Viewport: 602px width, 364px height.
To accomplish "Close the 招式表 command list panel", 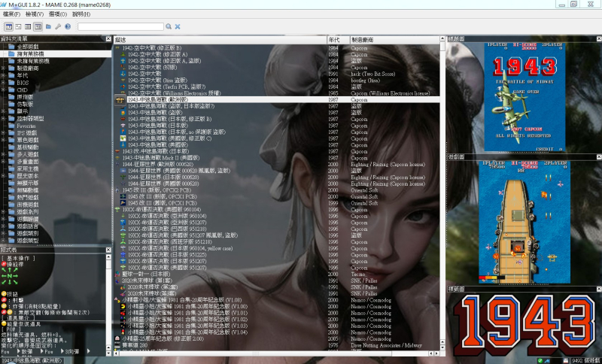I will click(x=108, y=250).
